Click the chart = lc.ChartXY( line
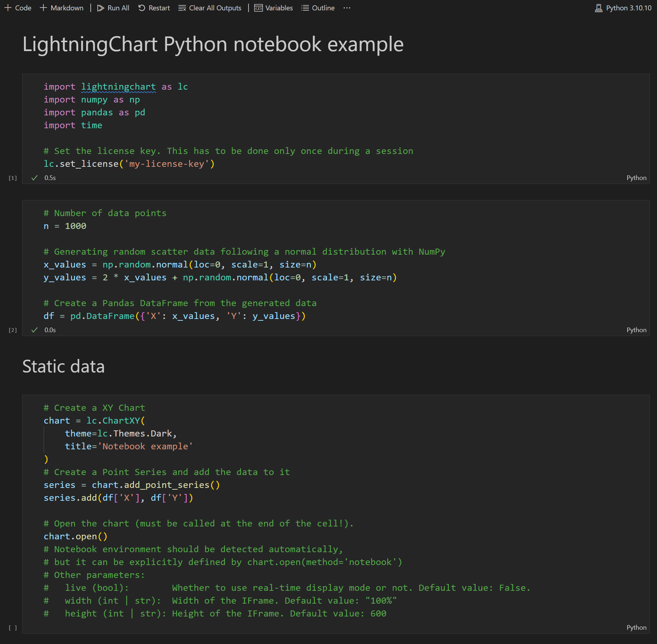 coord(94,421)
